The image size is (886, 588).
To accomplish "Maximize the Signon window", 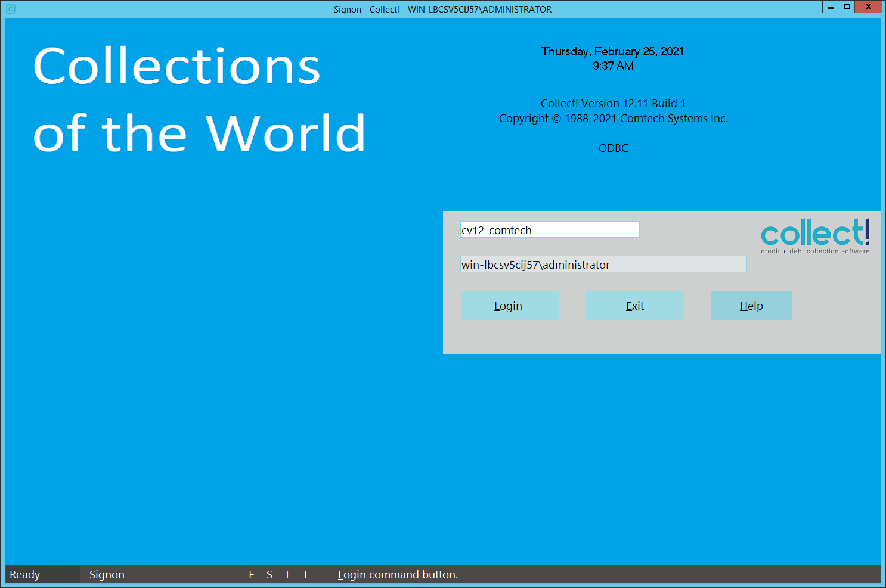I will pyautogui.click(x=847, y=7).
